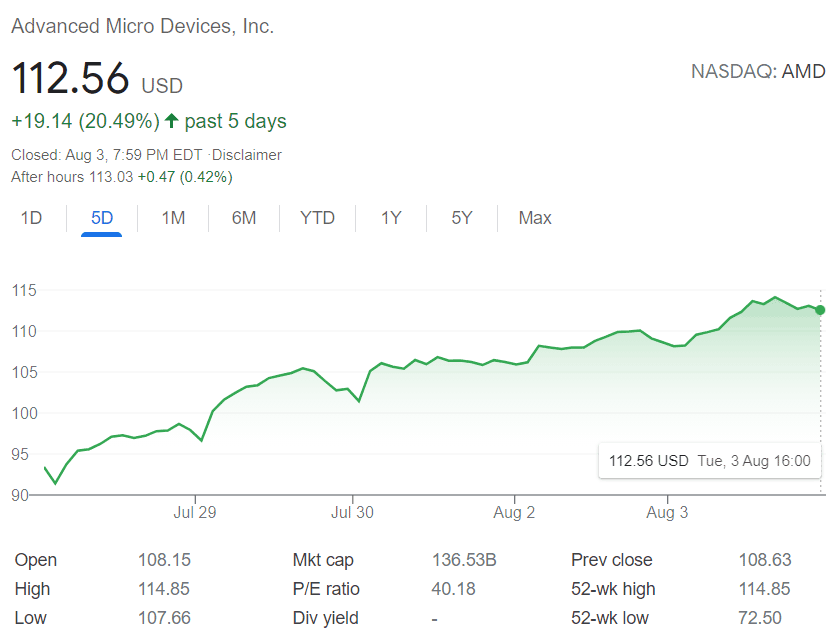Open the 1M range tab
The image size is (836, 632).
173,218
